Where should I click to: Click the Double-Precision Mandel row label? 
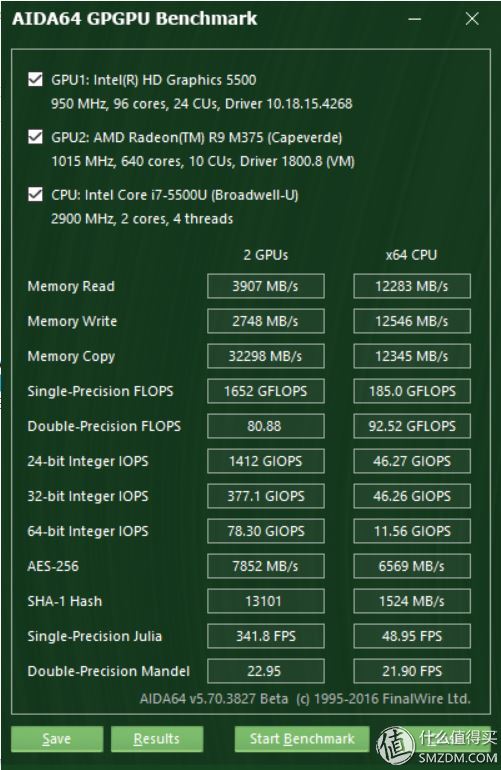(x=109, y=671)
